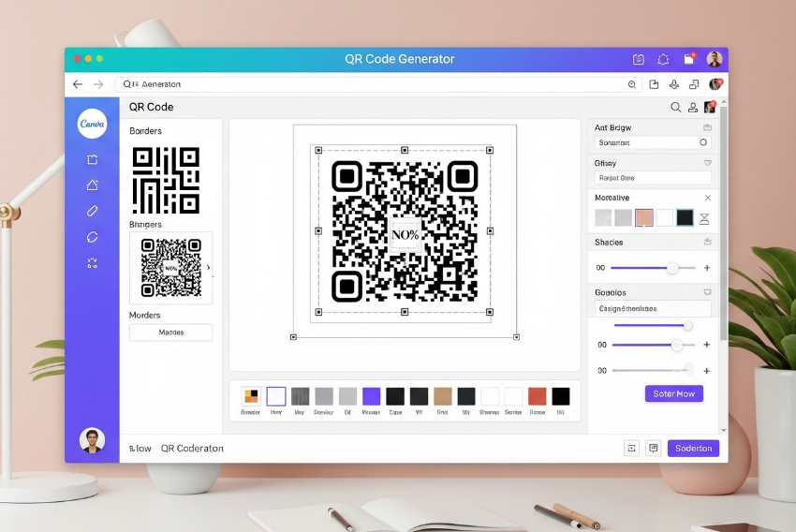The image size is (796, 532).
Task: Click the address bar search field
Action: click(378, 84)
